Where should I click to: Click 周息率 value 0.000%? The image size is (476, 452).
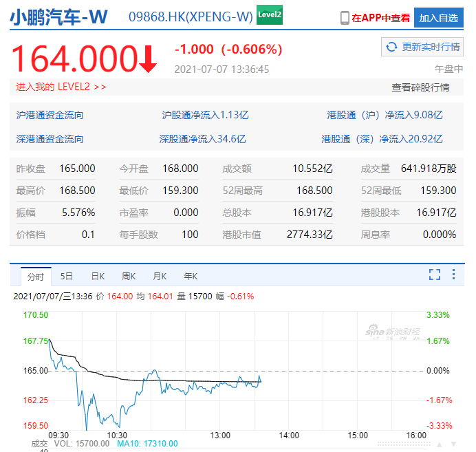(440, 235)
